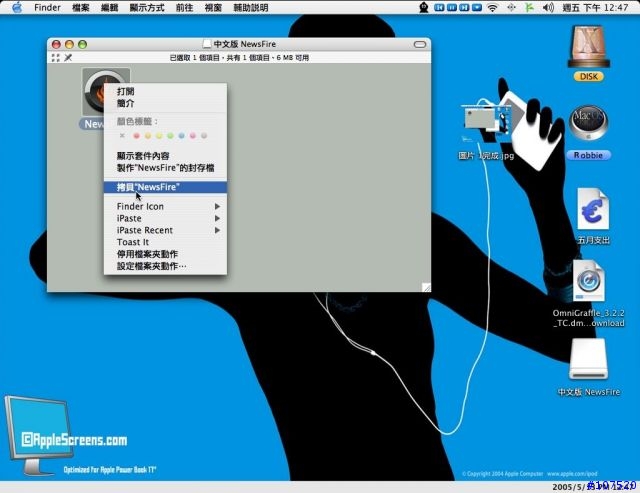Screen dimensions: 640x493
Task: Click the window title 中文版 NewsFire
Action: pyautogui.click(x=244, y=44)
